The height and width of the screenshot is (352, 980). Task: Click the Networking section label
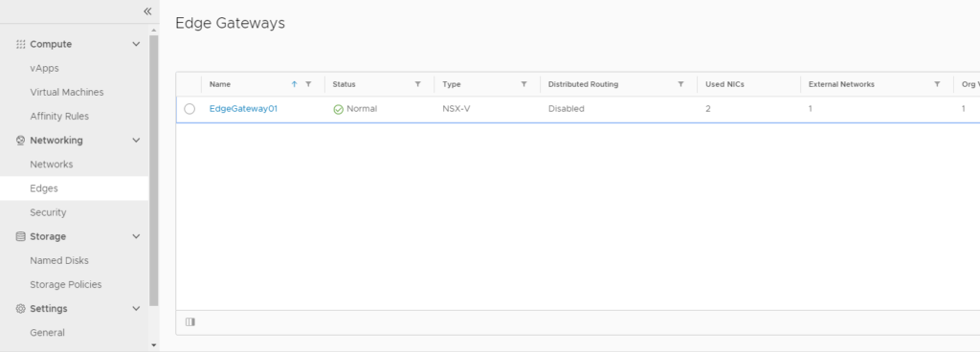click(56, 141)
